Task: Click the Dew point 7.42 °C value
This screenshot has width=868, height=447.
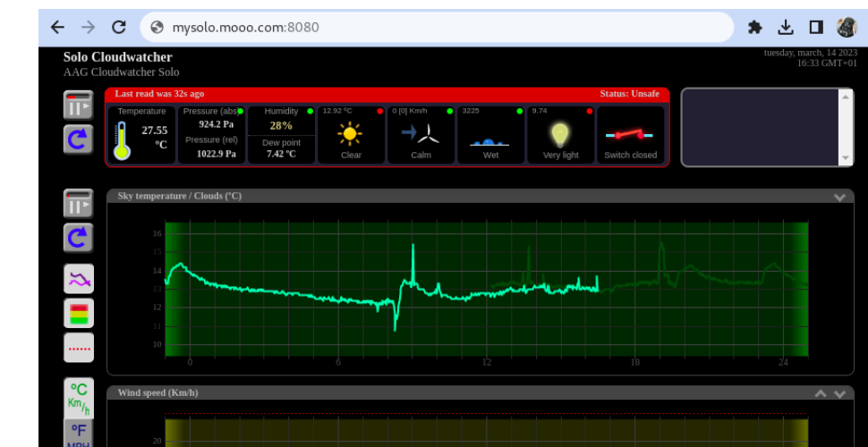Action: click(x=281, y=153)
